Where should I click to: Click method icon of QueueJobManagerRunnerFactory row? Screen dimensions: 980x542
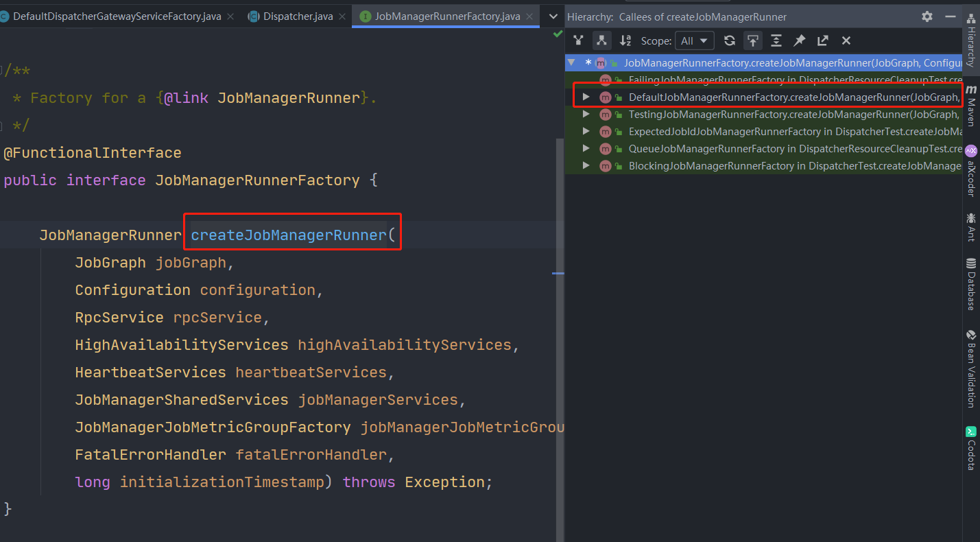coord(605,148)
